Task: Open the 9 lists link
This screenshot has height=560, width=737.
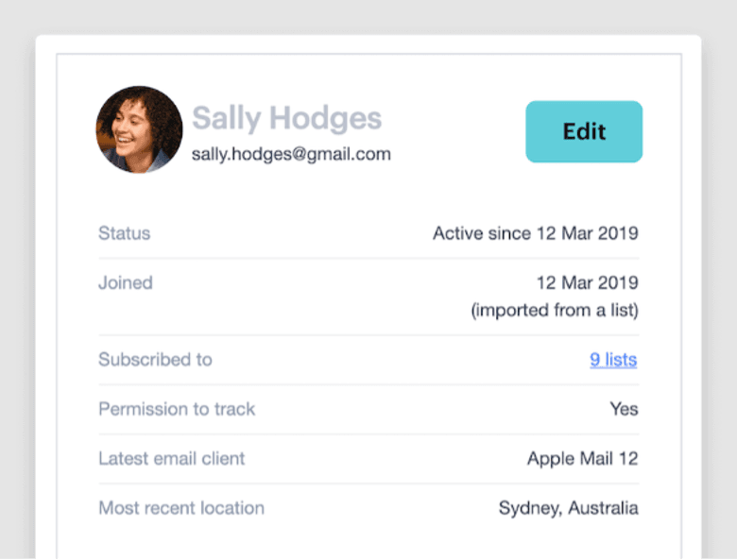Action: click(x=613, y=360)
